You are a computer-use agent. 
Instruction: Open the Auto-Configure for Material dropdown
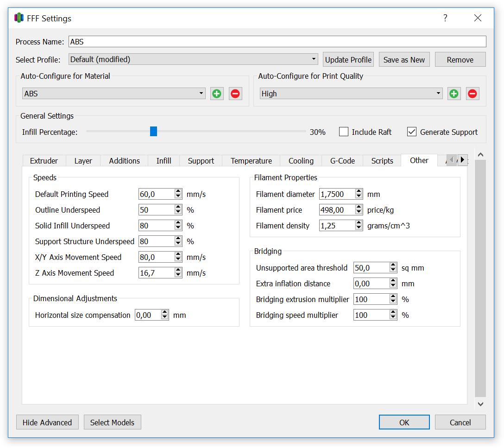(x=114, y=94)
